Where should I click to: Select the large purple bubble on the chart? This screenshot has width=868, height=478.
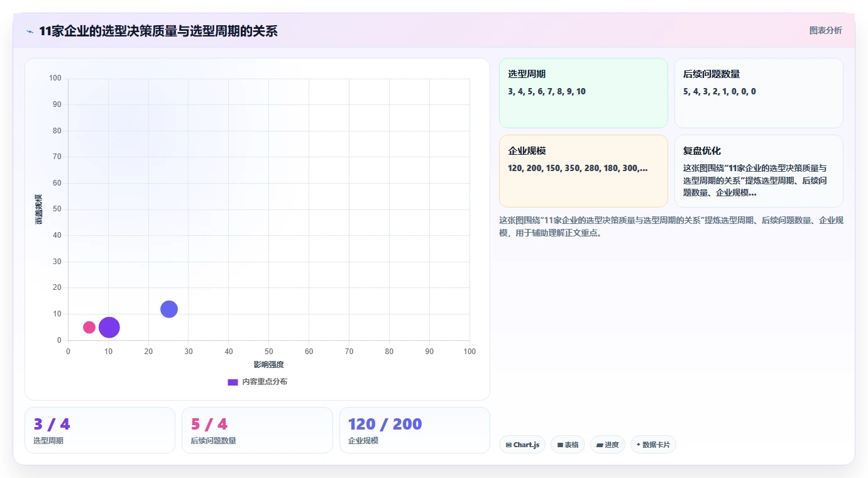tap(109, 327)
